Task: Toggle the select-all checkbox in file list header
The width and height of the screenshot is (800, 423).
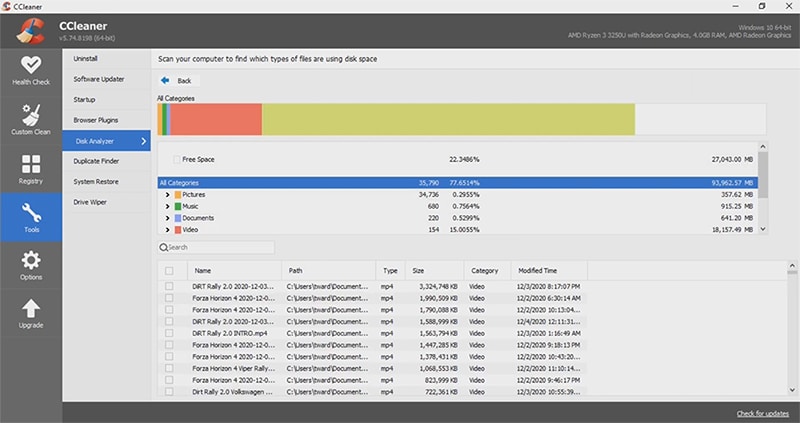Action: (x=169, y=271)
